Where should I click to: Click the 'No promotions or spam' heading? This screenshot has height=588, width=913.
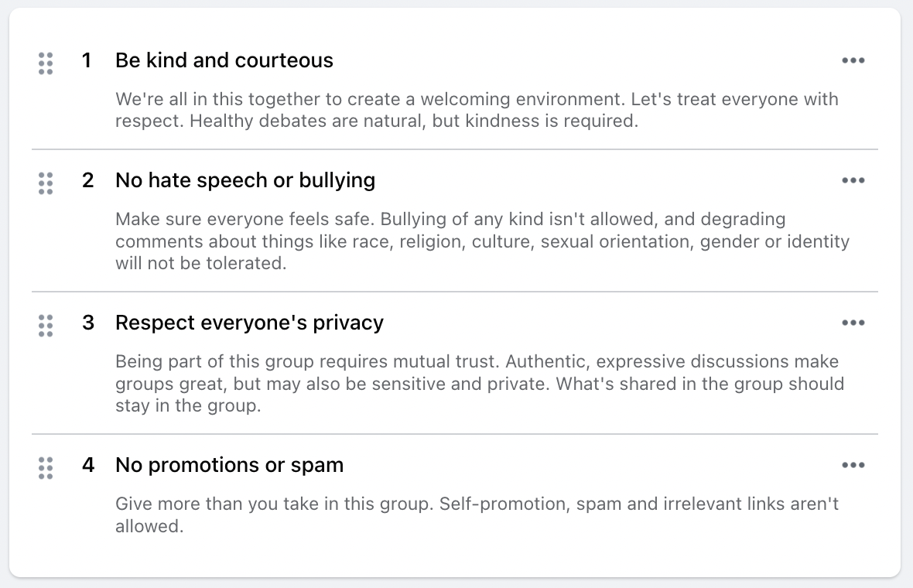[230, 465]
